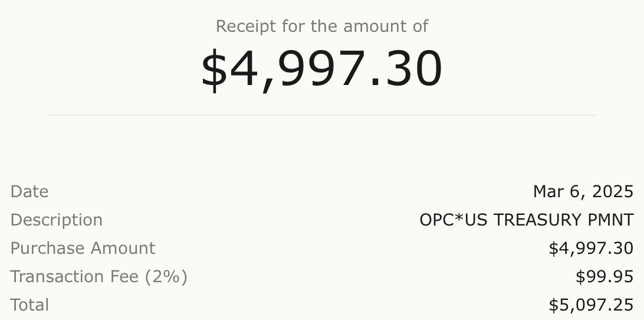Click the 'Receipt for the amount of' heading
Screen dimensions: 644x320
[x=322, y=27]
